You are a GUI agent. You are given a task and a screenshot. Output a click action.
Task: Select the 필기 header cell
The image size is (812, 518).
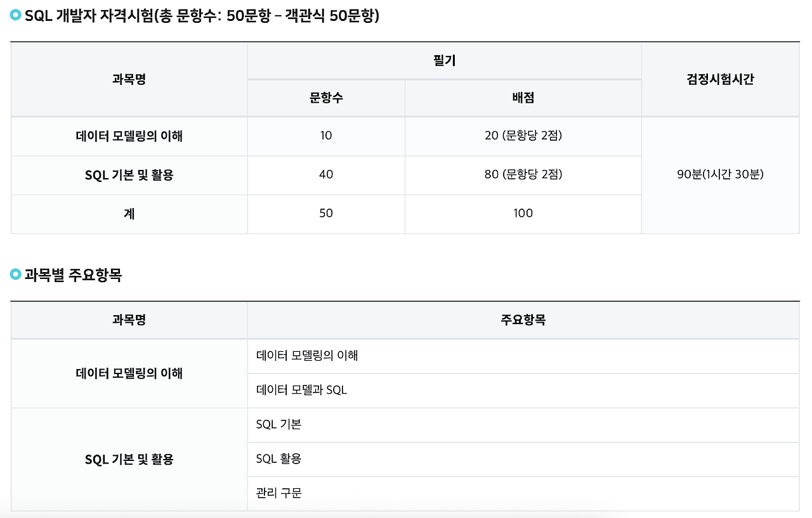[x=444, y=61]
